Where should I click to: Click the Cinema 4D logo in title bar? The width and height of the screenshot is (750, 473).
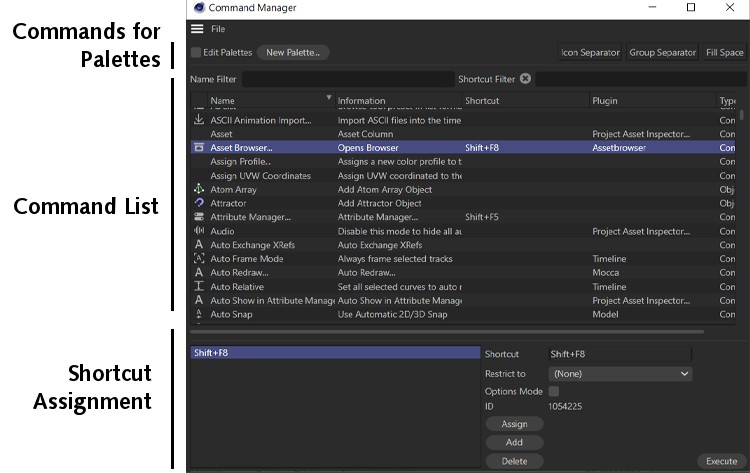199,7
